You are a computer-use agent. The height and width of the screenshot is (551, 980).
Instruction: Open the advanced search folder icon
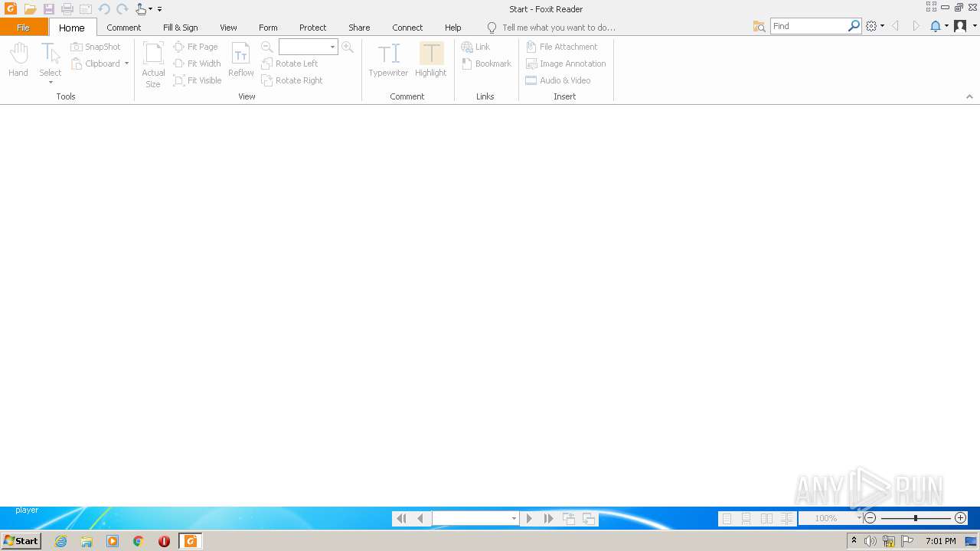click(x=759, y=26)
